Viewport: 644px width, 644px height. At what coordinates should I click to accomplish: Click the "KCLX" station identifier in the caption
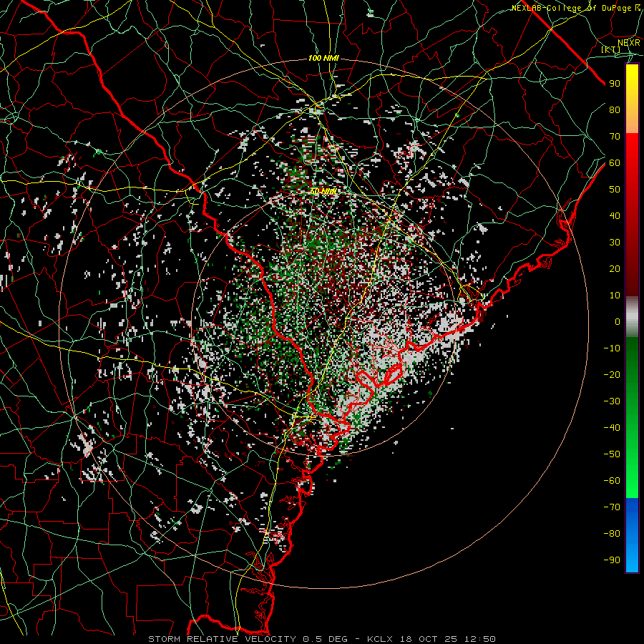pos(380,639)
